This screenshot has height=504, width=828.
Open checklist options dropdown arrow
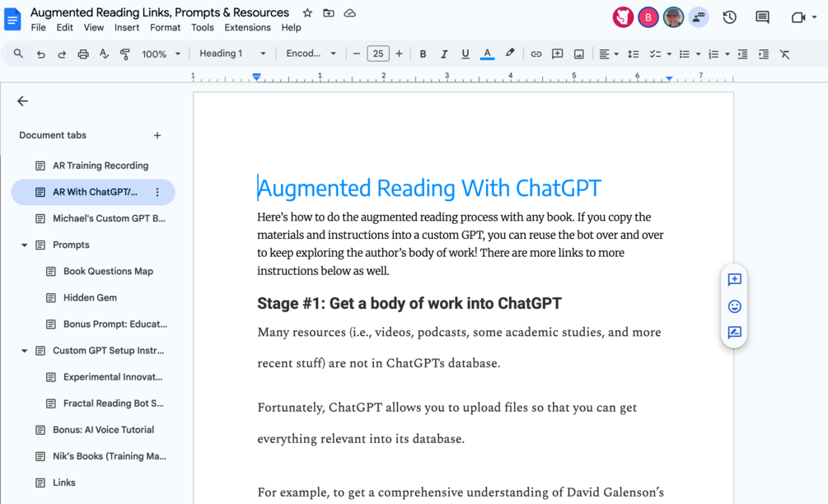669,54
